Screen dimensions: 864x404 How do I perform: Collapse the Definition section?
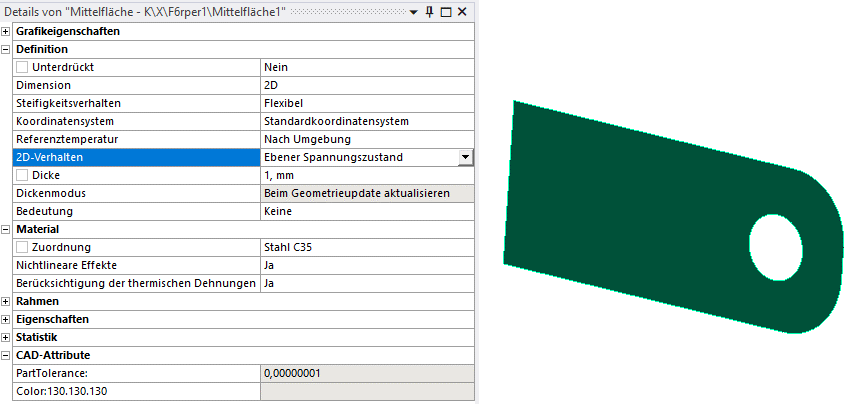click(6, 49)
